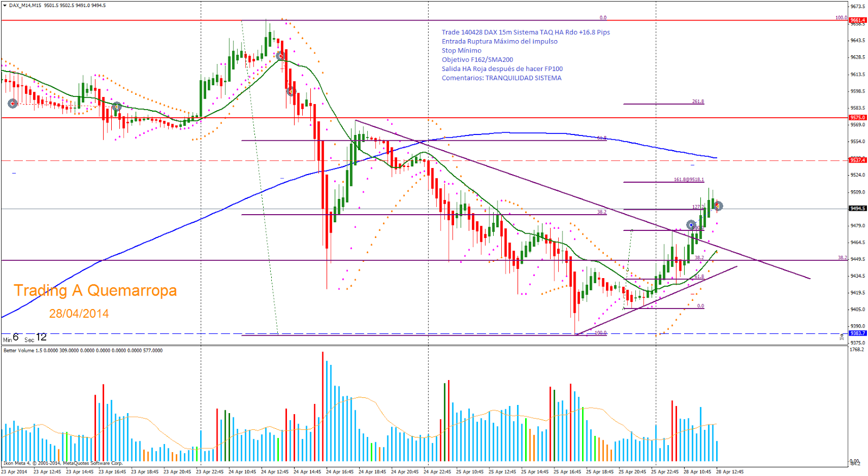The width and height of the screenshot is (868, 476).
Task: Click the Trading A Quemarropa watermark text
Action: tap(95, 291)
